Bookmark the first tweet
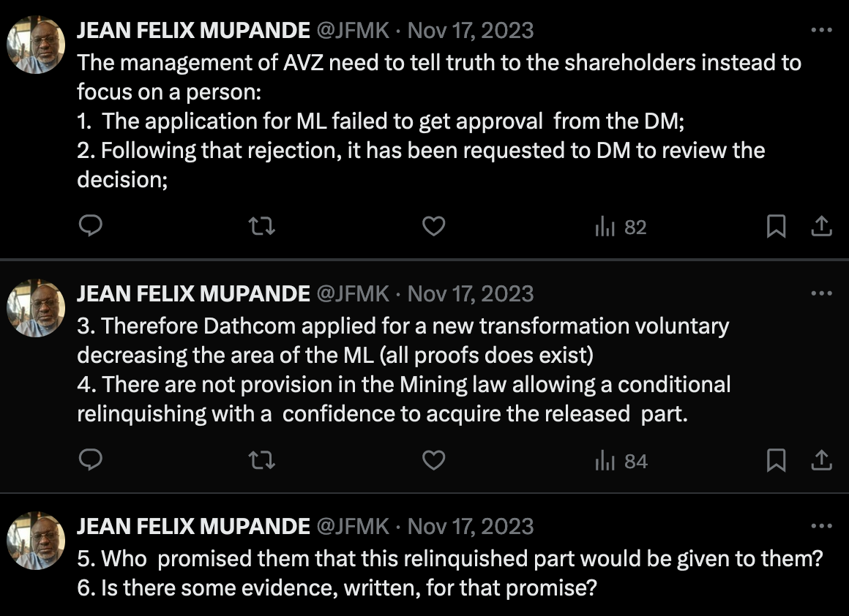The image size is (849, 616). 776,227
